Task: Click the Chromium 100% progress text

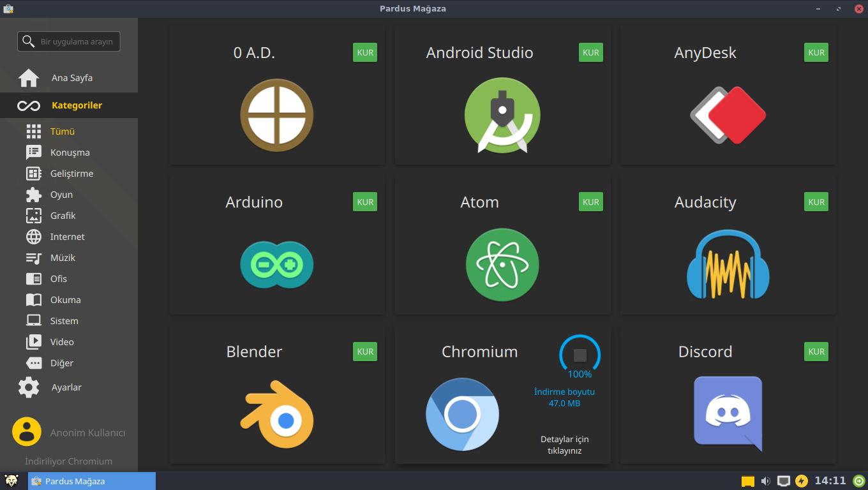Action: point(580,375)
